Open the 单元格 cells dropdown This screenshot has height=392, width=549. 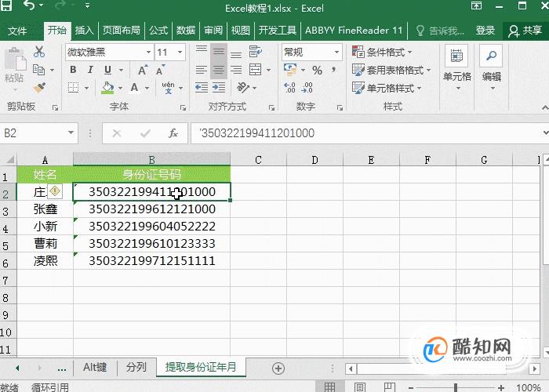(457, 68)
